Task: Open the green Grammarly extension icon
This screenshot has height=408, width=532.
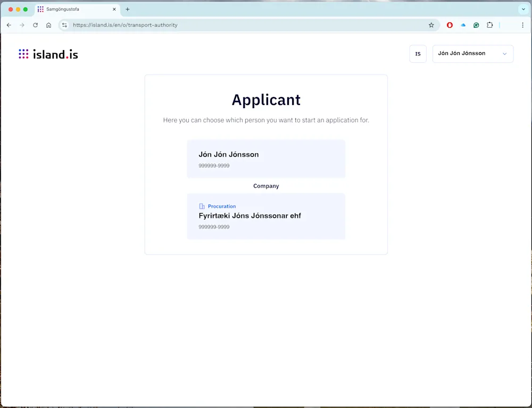Action: point(476,25)
